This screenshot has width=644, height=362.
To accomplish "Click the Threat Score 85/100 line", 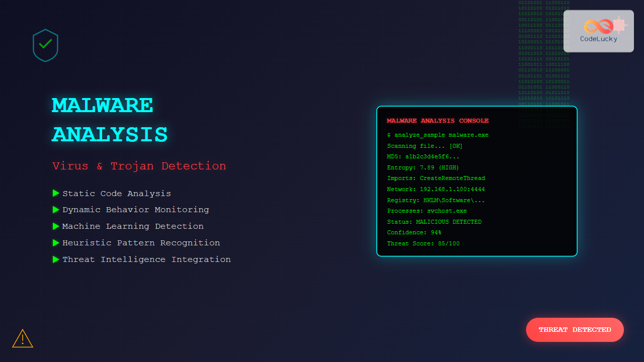I will point(423,243).
